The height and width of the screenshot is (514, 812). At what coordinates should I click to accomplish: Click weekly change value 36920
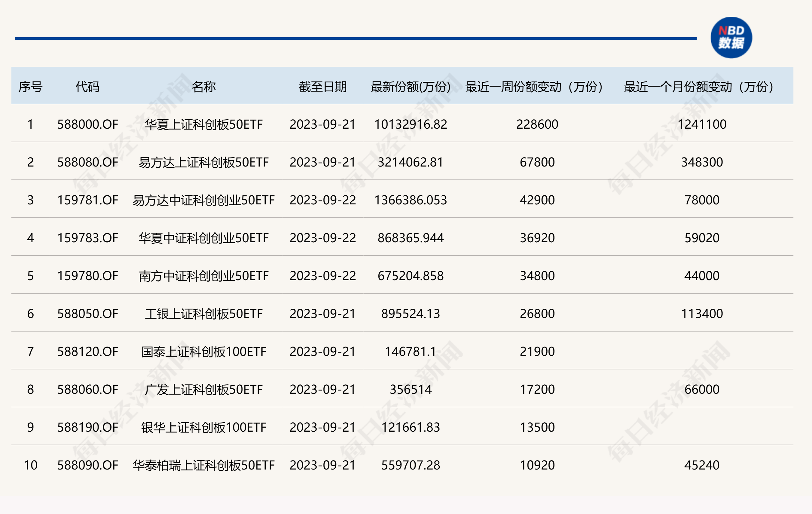click(537, 238)
